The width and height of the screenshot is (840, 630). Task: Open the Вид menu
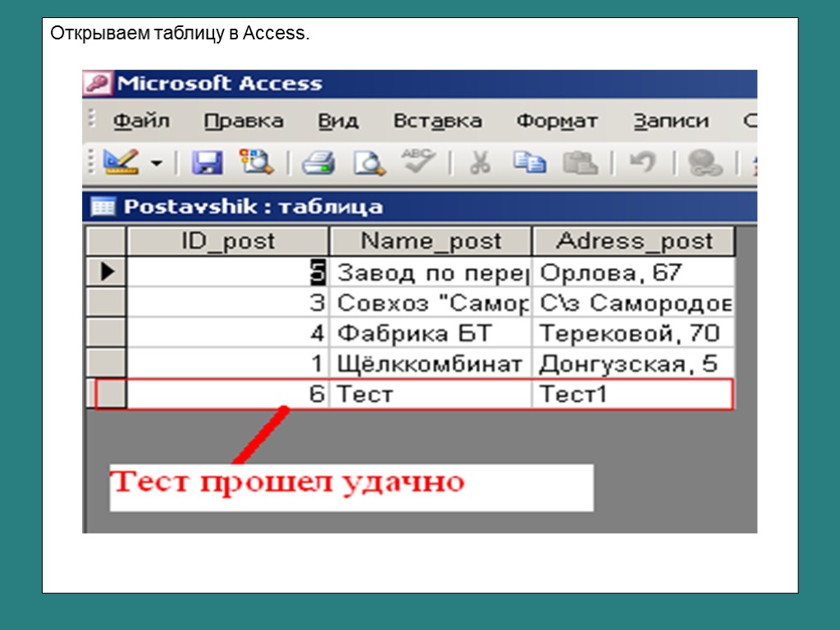coord(338,121)
